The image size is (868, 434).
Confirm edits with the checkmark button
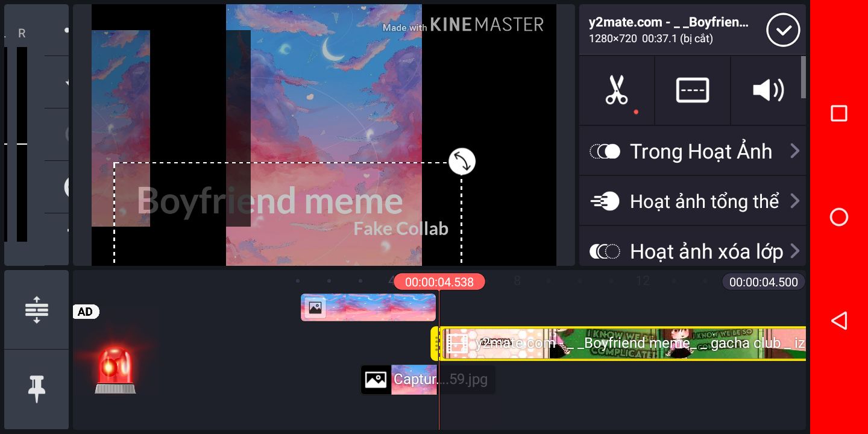tap(783, 30)
